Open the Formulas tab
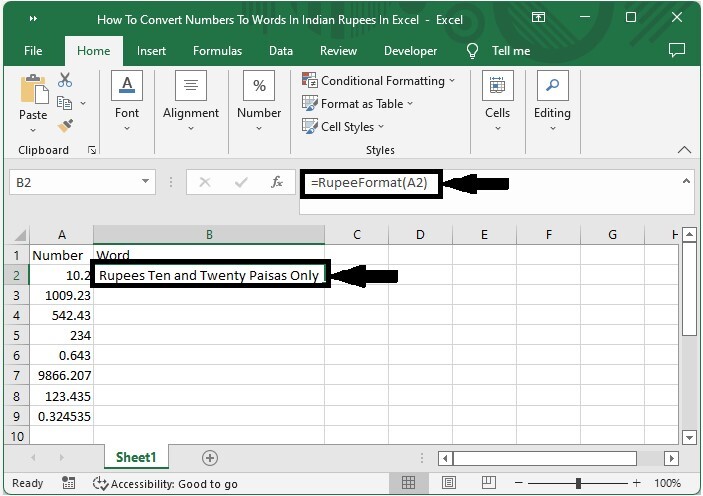 click(217, 51)
